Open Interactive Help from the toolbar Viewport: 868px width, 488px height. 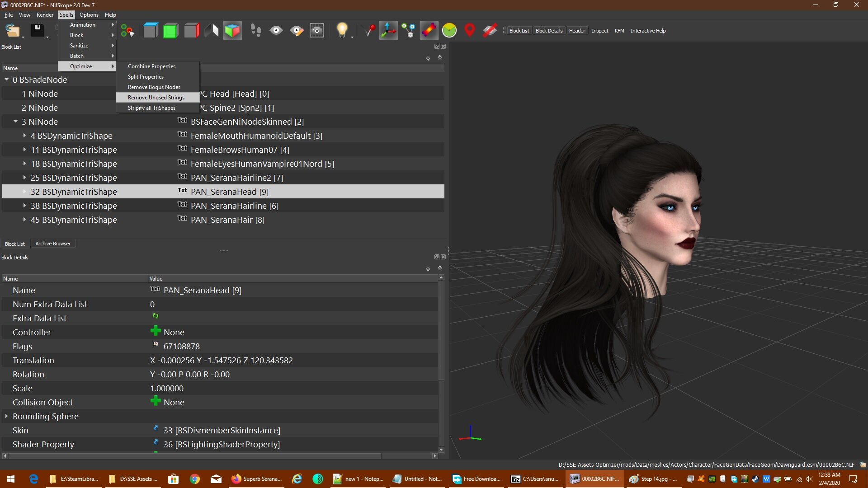[648, 31]
